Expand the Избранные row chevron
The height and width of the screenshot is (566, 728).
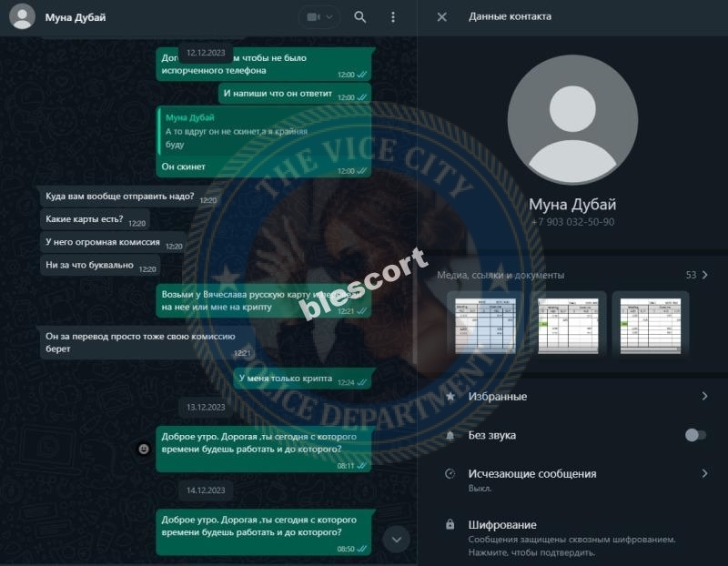pos(704,396)
